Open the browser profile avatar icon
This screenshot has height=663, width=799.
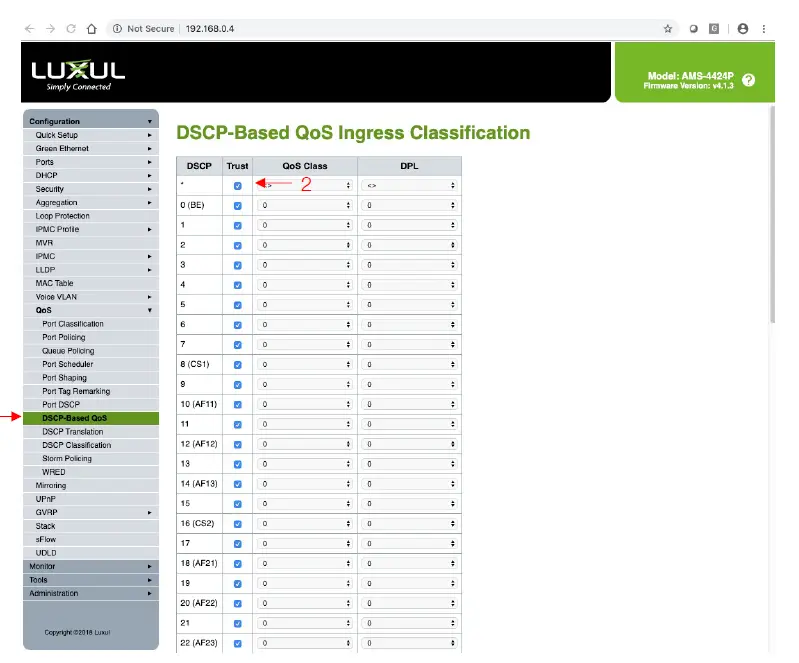tap(743, 29)
